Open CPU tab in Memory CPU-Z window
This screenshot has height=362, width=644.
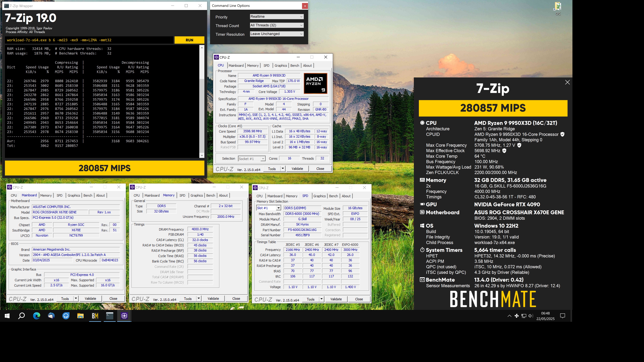click(x=137, y=195)
